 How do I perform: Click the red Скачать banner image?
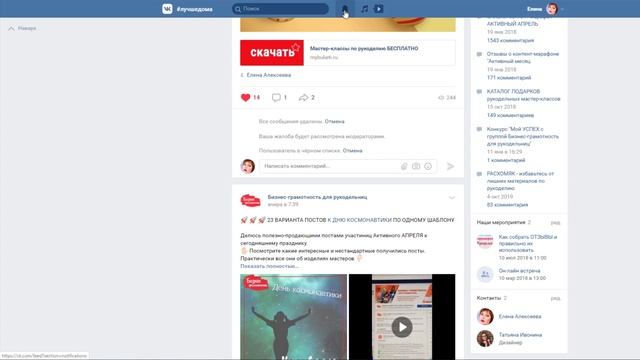[x=272, y=53]
